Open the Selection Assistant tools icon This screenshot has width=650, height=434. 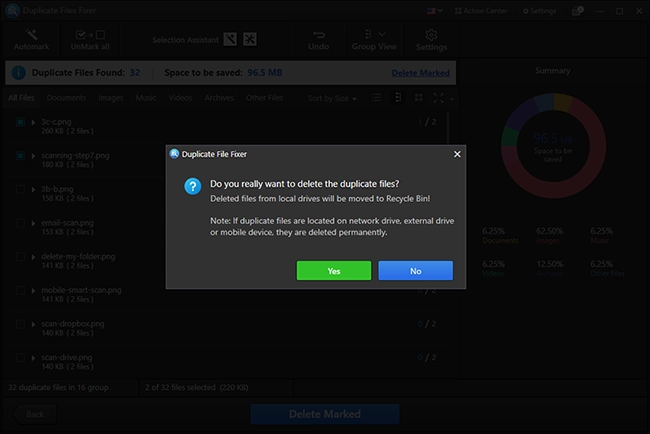click(x=250, y=39)
